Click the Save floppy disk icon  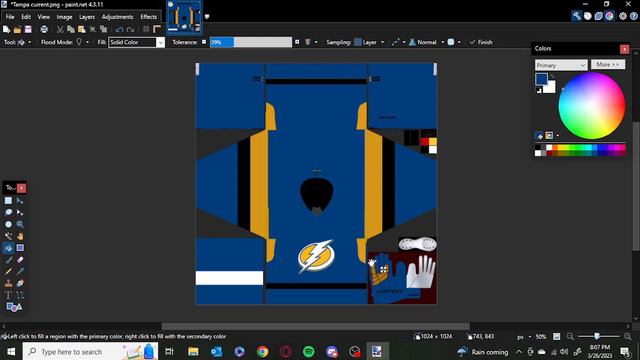coord(28,29)
